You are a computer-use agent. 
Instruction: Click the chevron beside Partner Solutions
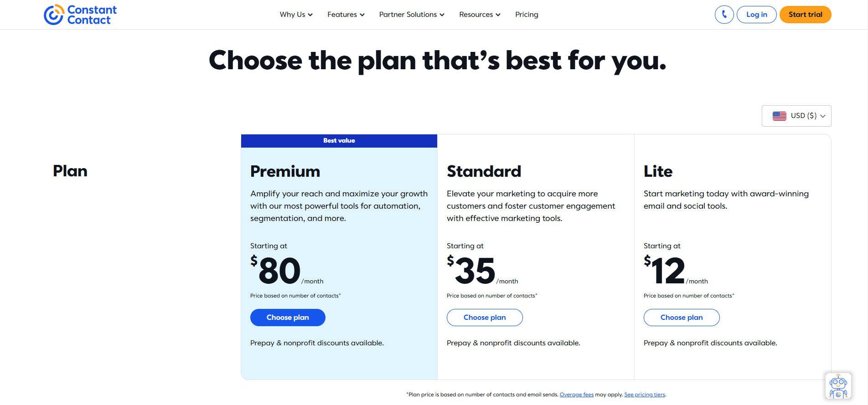point(441,15)
